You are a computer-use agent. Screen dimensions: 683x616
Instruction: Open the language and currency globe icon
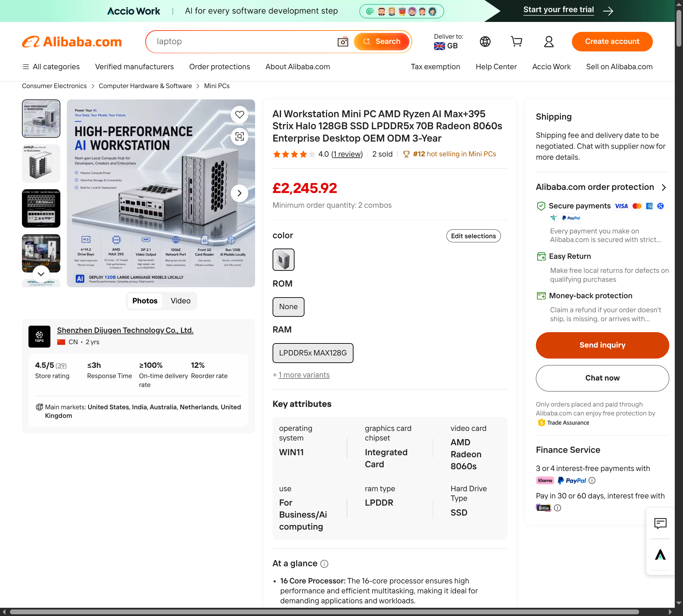click(x=485, y=41)
